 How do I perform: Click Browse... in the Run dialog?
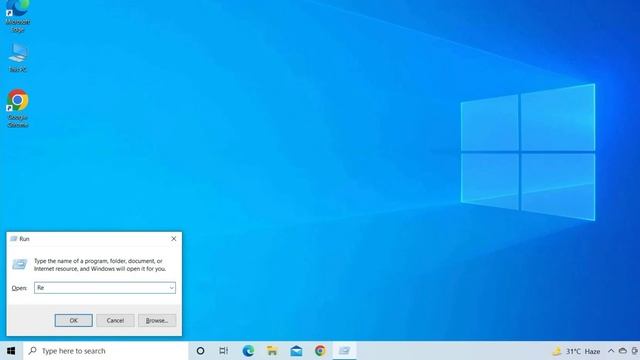point(157,320)
